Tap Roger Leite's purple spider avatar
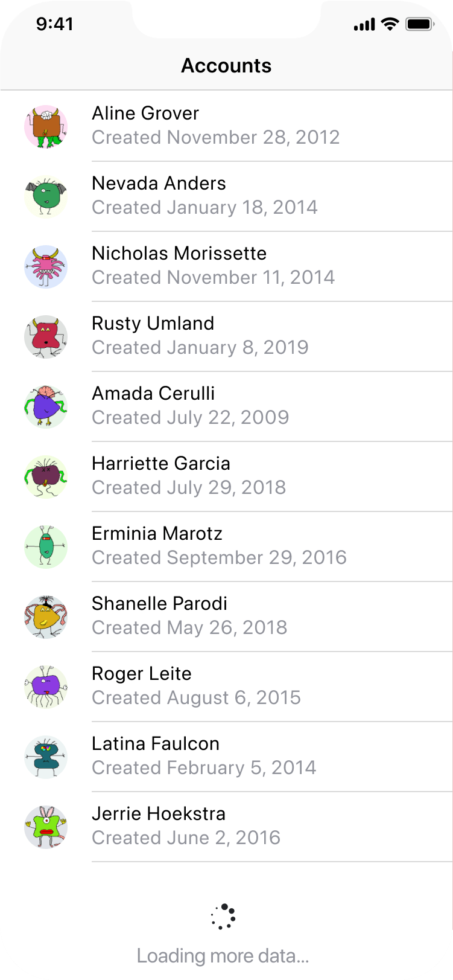Viewport: 453px width, 980px height. [x=46, y=687]
